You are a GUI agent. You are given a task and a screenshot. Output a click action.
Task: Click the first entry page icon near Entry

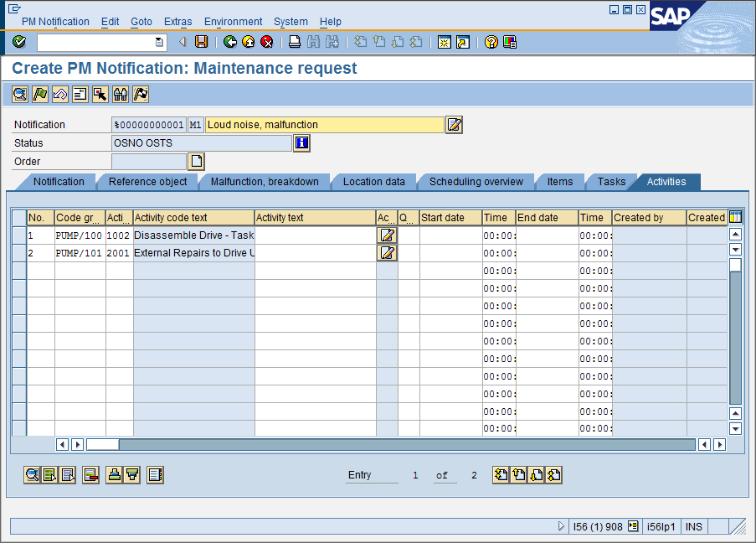coord(501,475)
